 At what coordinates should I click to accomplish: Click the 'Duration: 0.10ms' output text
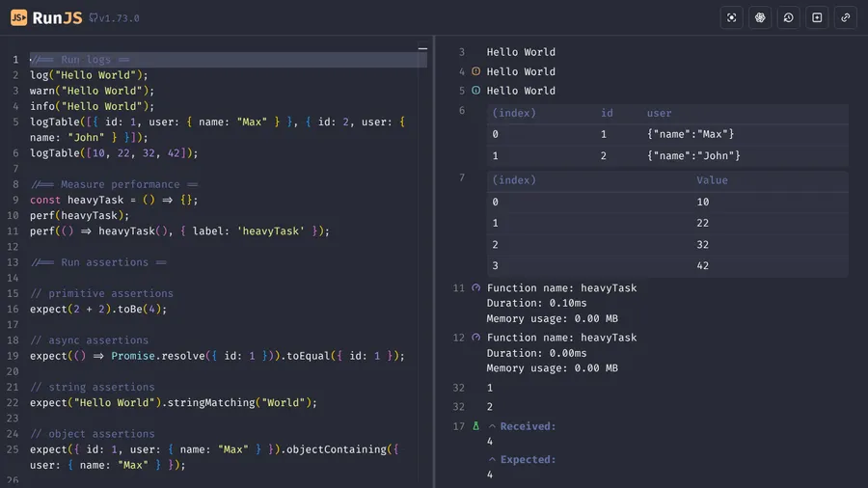point(536,303)
